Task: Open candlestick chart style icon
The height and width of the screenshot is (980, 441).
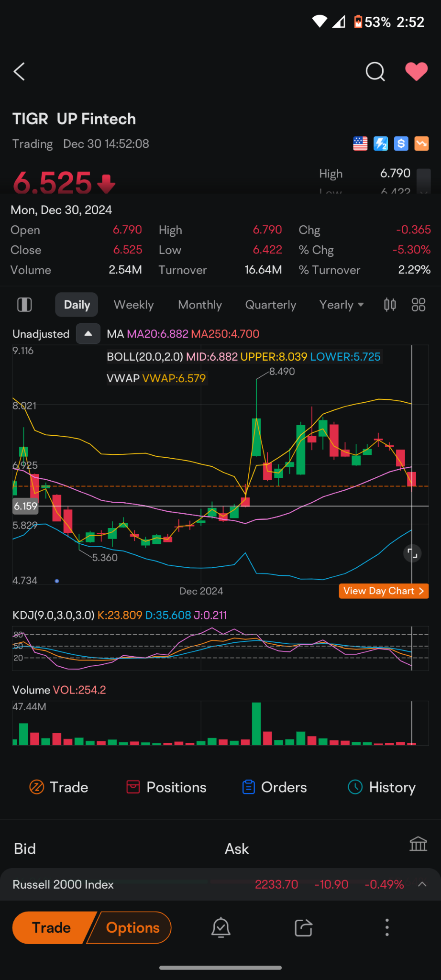Action: tap(390, 305)
